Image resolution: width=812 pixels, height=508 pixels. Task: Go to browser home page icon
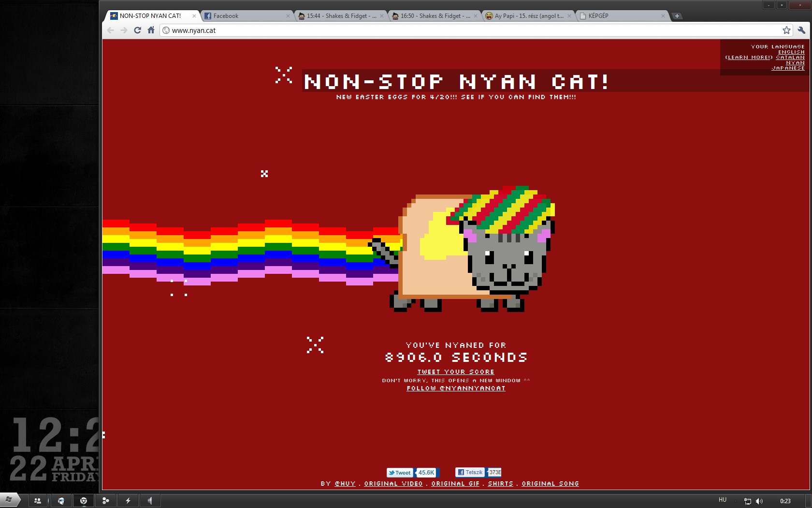[151, 30]
